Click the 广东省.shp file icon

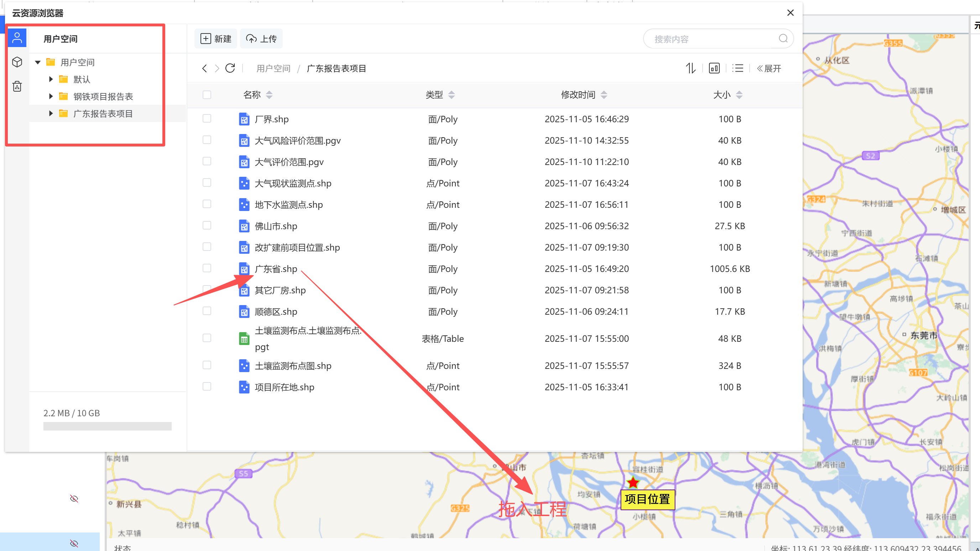pyautogui.click(x=244, y=269)
